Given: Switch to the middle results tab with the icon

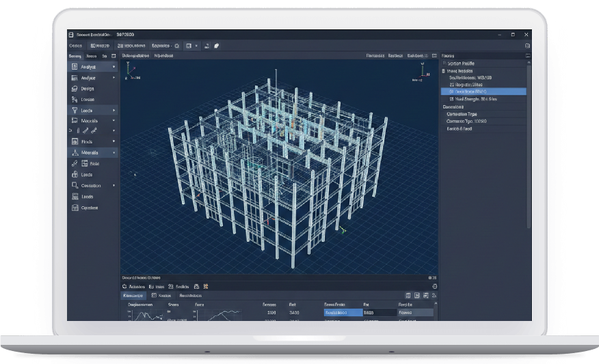Looking at the screenshot, I should click(161, 296).
